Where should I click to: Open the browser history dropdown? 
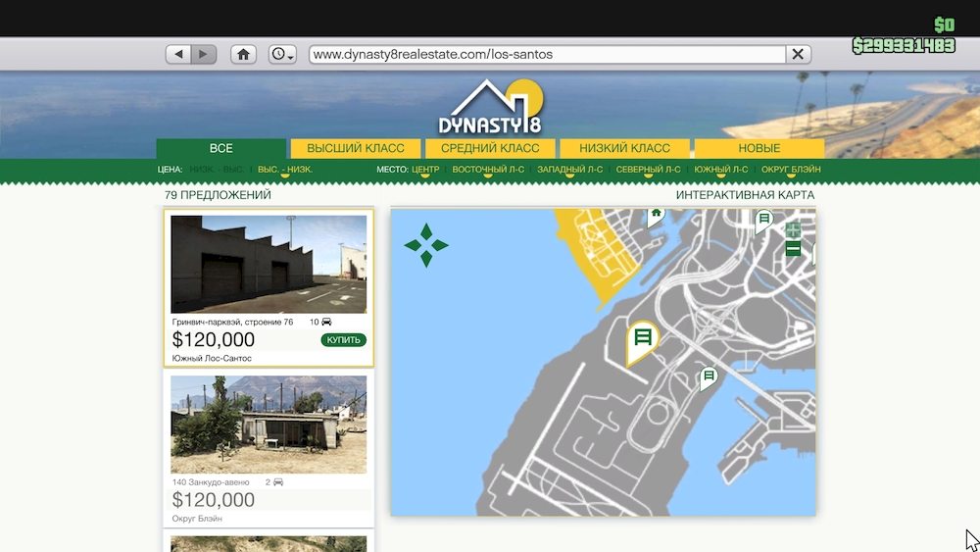pyautogui.click(x=282, y=55)
